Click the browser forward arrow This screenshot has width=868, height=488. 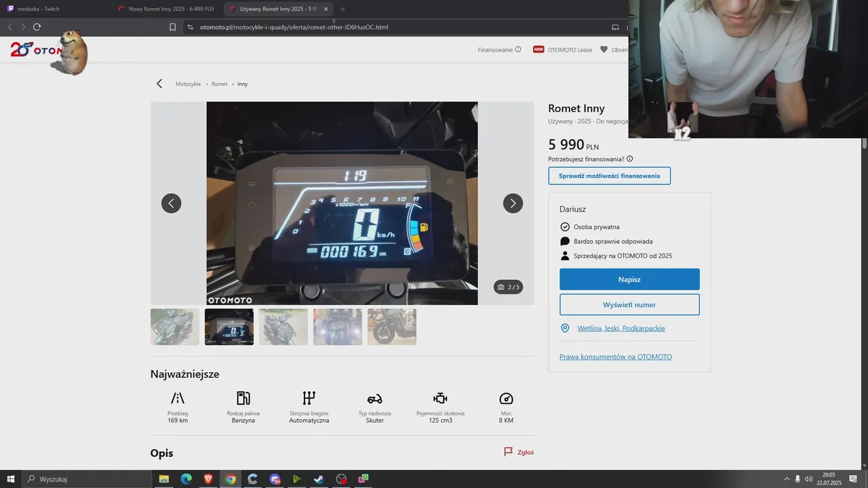(x=23, y=27)
